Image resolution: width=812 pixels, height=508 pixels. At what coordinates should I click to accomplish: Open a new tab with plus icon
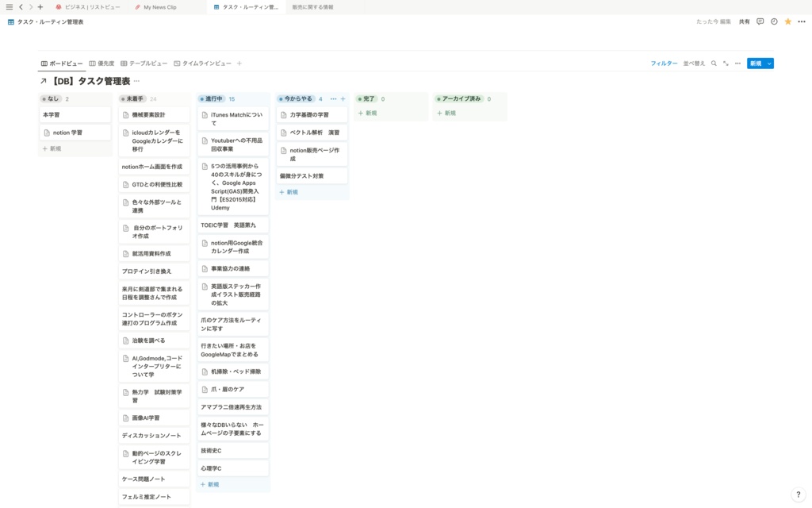40,6
